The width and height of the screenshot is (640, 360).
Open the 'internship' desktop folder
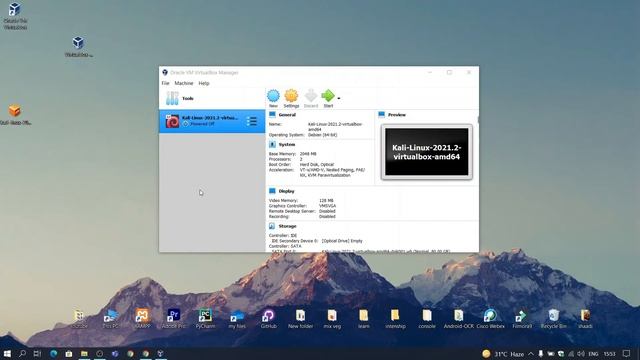(395, 318)
